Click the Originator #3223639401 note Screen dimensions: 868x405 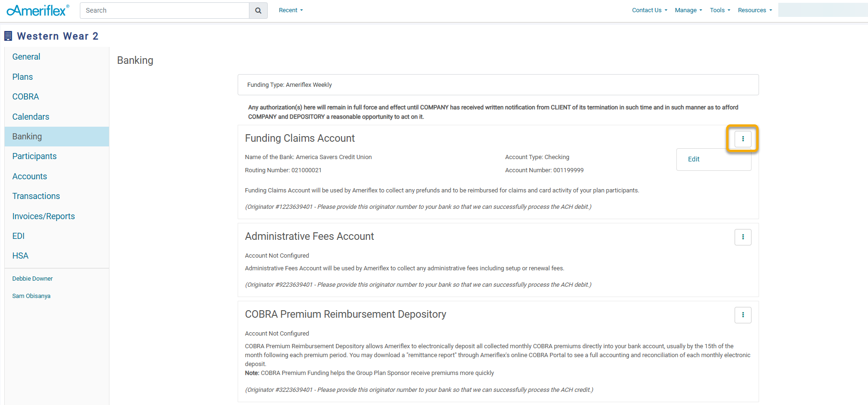coord(419,390)
